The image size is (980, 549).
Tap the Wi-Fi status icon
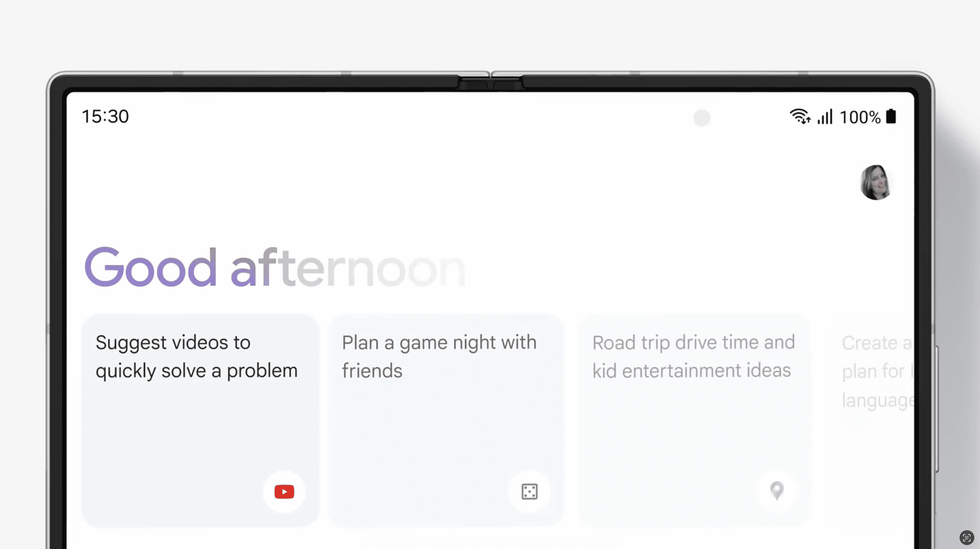tap(800, 116)
